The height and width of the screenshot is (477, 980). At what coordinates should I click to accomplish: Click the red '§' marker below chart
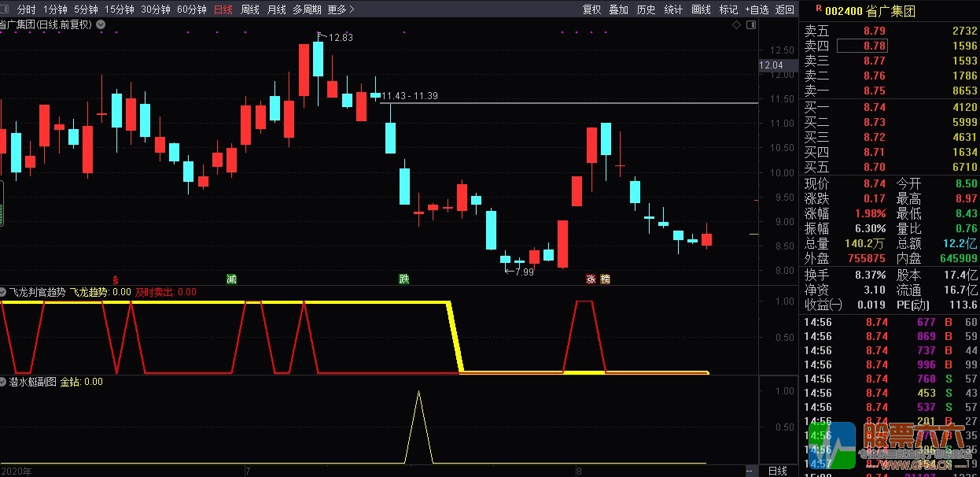point(116,279)
